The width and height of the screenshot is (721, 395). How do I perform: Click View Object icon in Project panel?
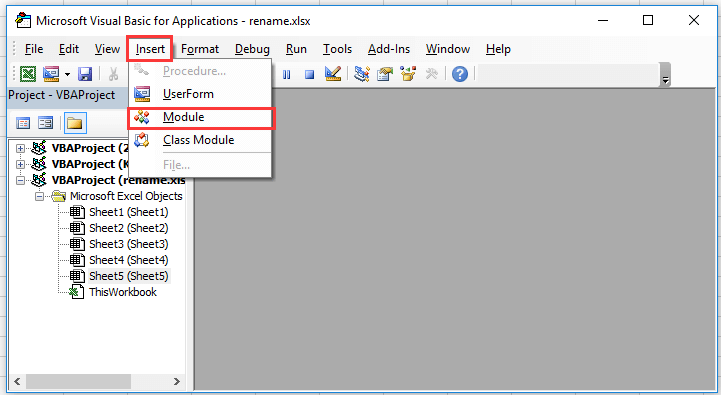(x=46, y=123)
